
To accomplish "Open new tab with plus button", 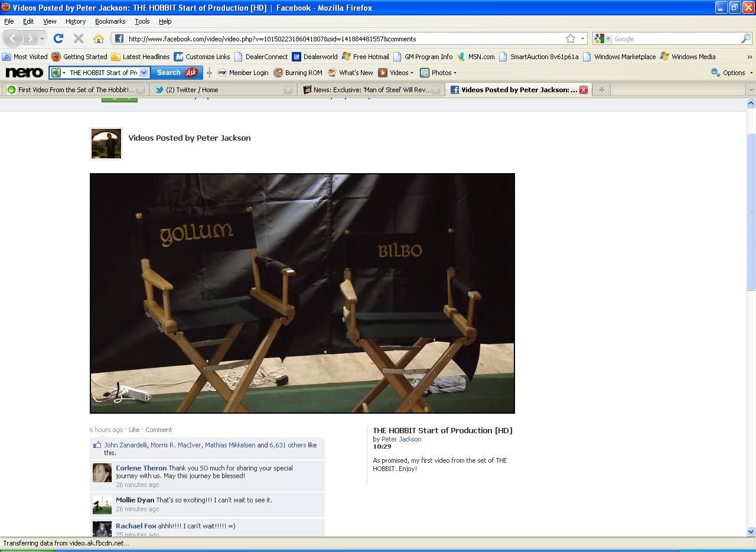I will point(601,90).
